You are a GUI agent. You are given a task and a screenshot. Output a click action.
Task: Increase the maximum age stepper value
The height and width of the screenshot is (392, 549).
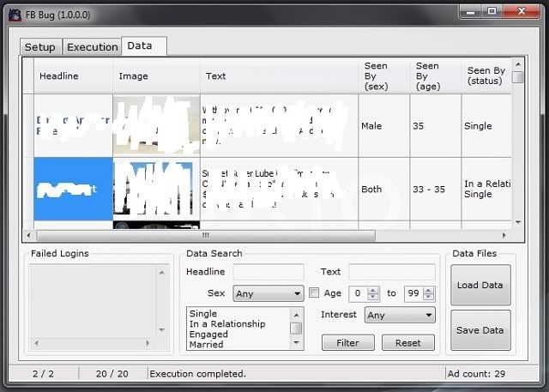point(430,290)
